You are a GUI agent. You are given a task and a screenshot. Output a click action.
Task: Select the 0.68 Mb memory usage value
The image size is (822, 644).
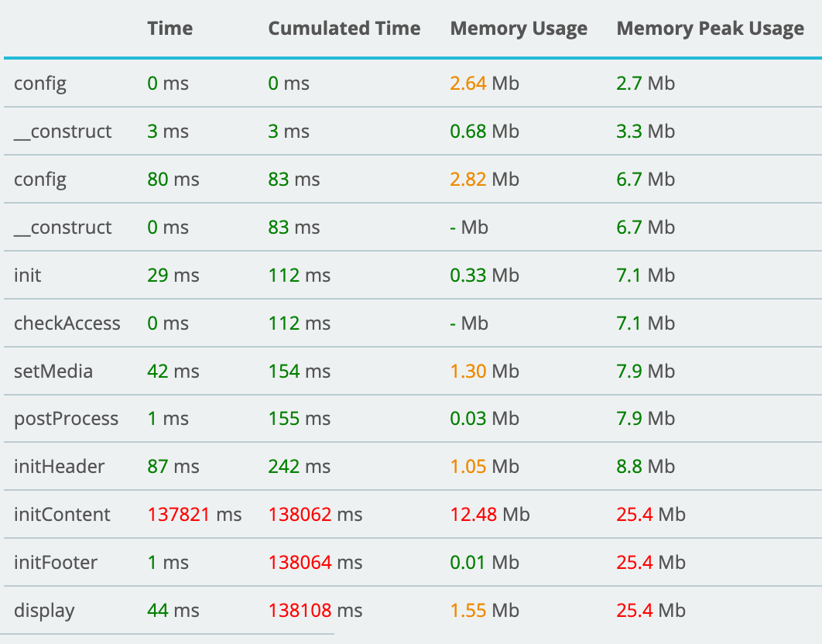pyautogui.click(x=485, y=132)
